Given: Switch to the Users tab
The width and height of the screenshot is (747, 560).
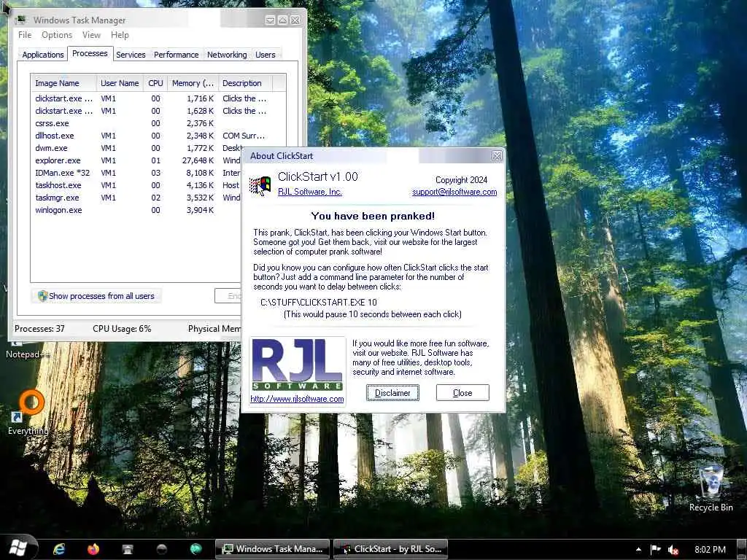Looking at the screenshot, I should point(265,55).
